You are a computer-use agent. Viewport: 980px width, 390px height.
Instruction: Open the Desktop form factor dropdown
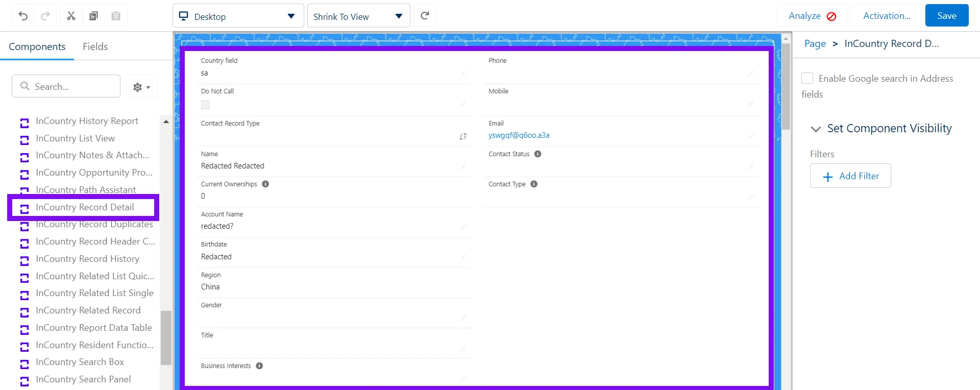pos(238,16)
